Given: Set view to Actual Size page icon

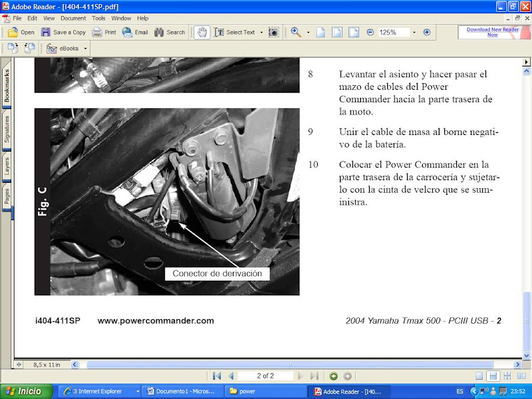Looking at the screenshot, I should click(321, 32).
